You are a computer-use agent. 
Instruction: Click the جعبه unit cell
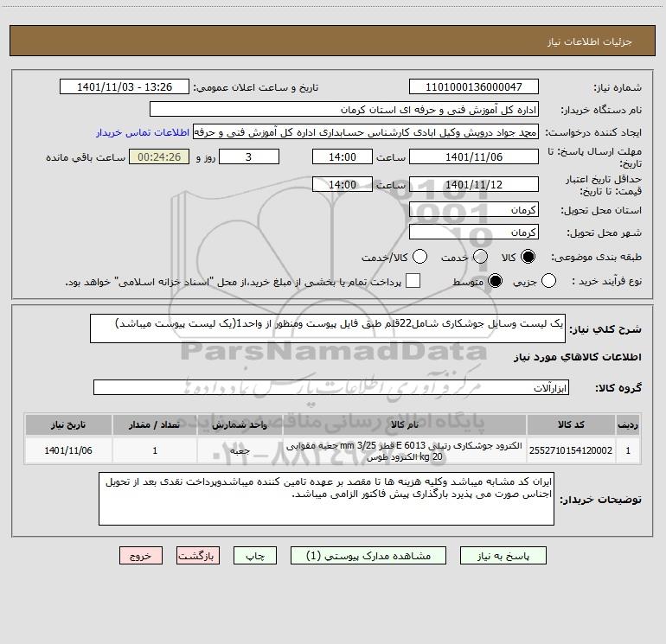coord(240,450)
